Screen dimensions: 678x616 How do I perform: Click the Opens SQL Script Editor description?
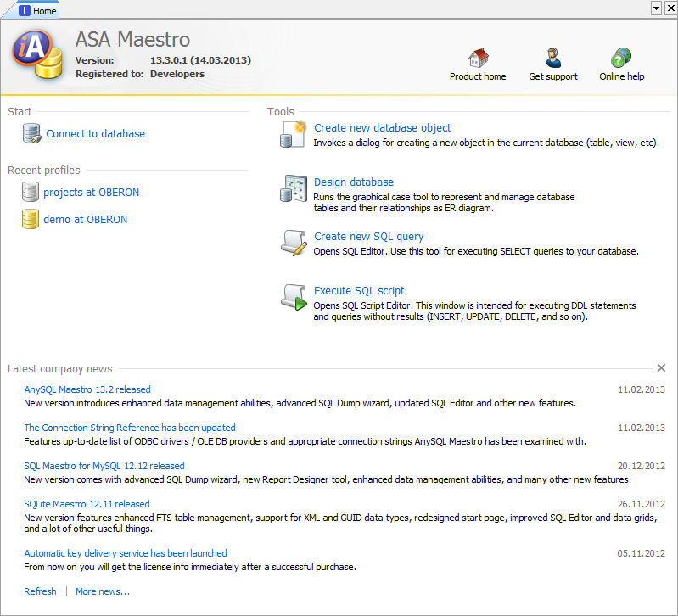[x=474, y=311]
